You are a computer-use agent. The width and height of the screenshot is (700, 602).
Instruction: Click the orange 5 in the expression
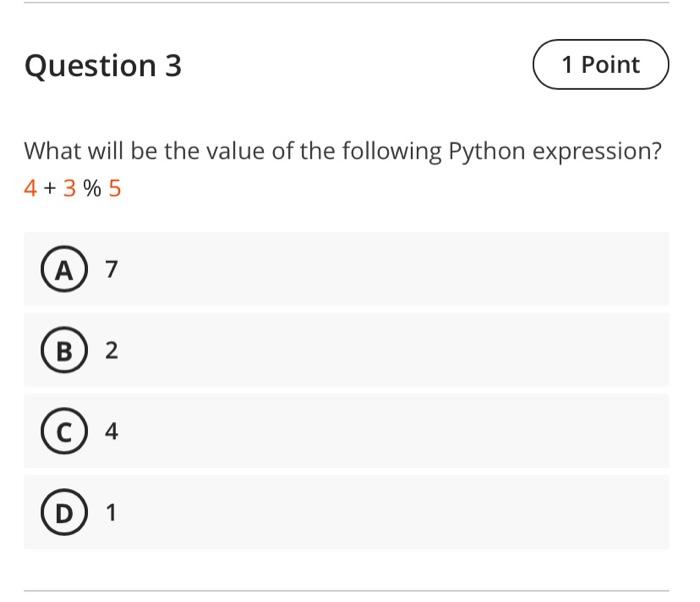[x=115, y=188]
